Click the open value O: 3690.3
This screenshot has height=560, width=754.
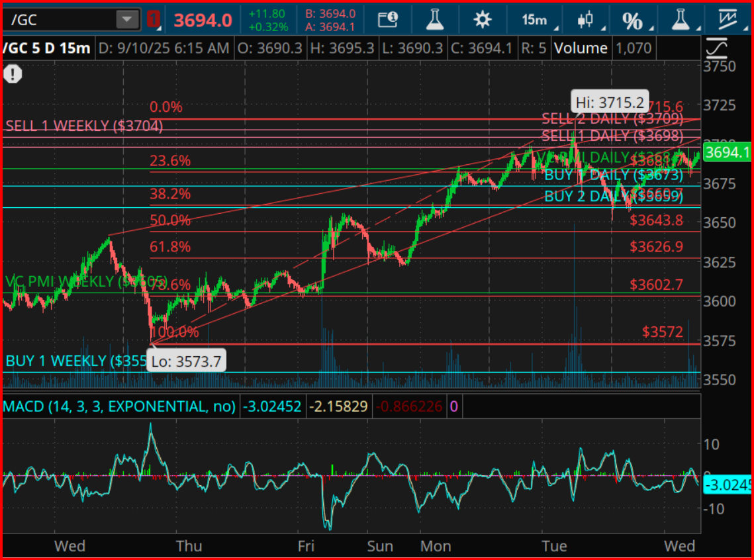click(270, 48)
